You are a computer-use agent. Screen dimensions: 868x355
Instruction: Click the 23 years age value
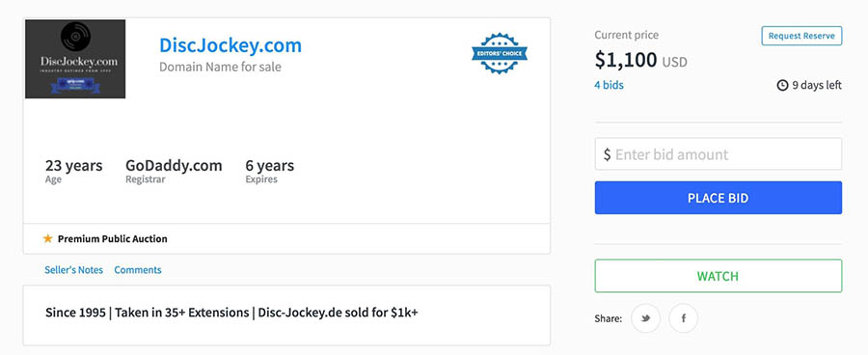73,166
